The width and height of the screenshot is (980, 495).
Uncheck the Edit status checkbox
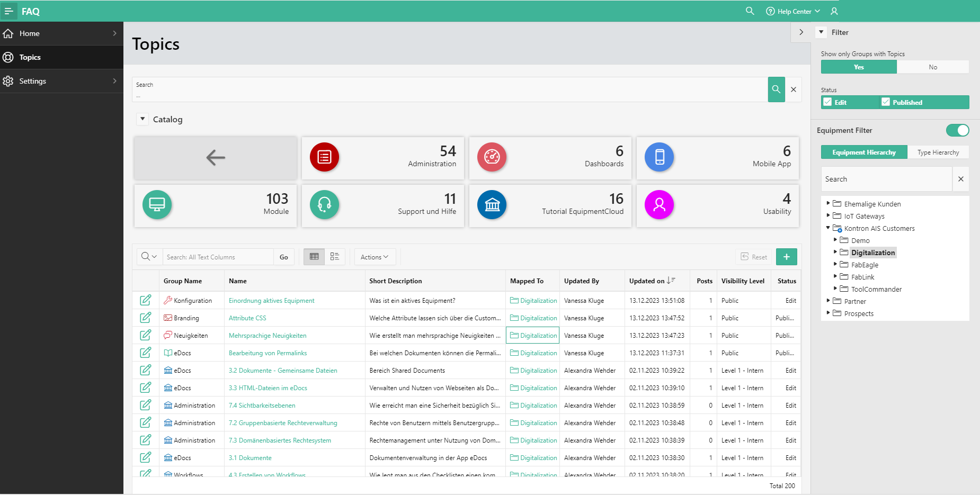[827, 102]
